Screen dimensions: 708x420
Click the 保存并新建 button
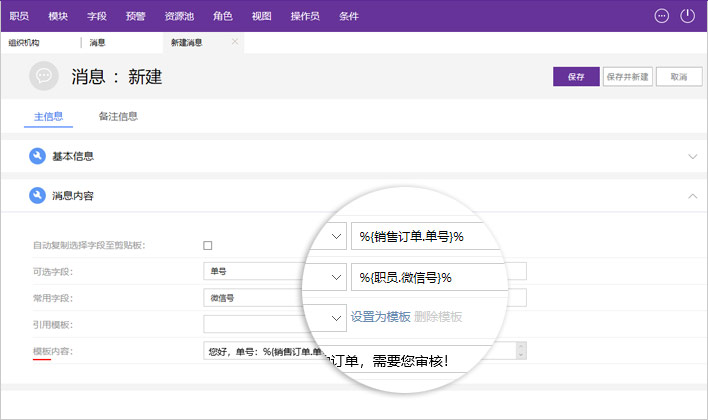[x=627, y=77]
